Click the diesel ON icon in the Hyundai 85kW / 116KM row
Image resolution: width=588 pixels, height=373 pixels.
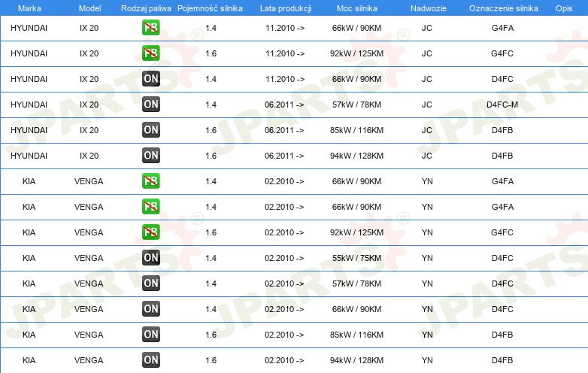pos(150,129)
